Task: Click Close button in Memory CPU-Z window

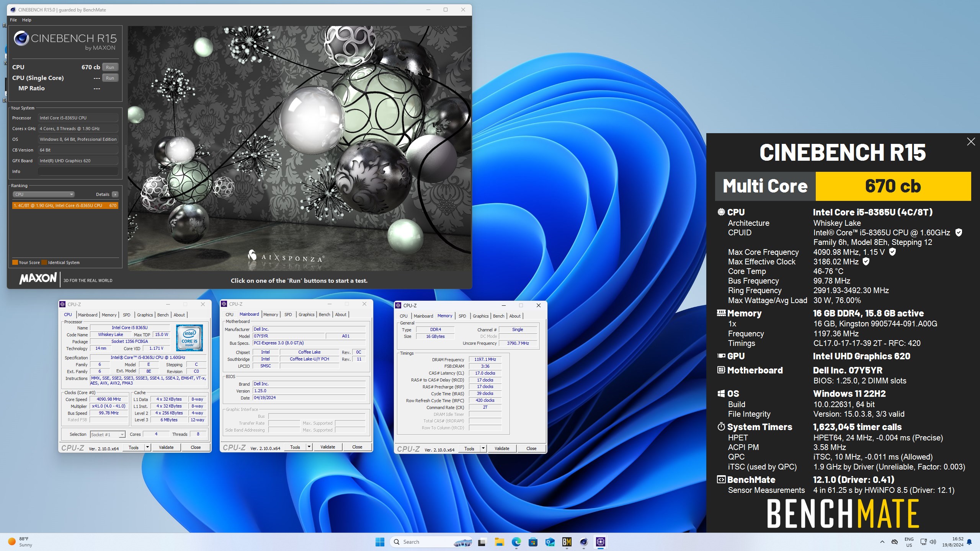Action: (x=531, y=448)
